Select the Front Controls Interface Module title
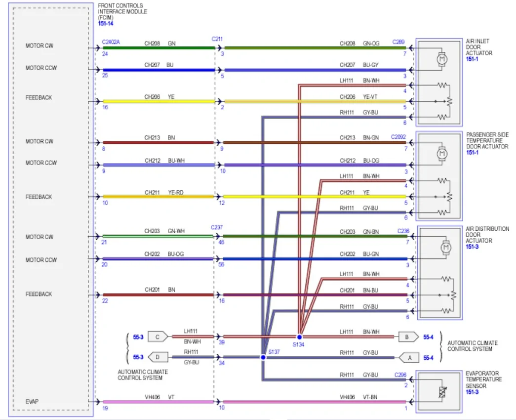 (122, 11)
